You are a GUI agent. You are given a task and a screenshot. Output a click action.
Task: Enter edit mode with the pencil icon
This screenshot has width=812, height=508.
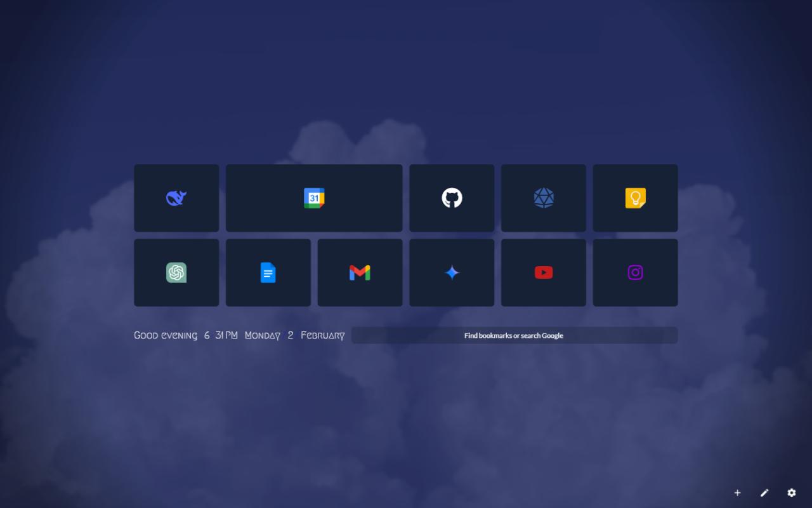click(764, 493)
